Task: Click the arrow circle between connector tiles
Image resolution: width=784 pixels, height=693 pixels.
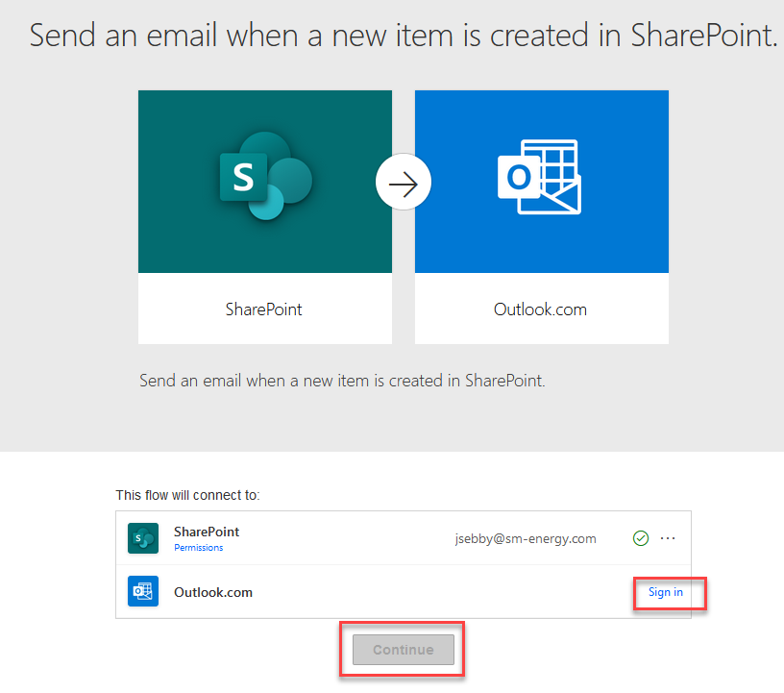Action: [404, 182]
